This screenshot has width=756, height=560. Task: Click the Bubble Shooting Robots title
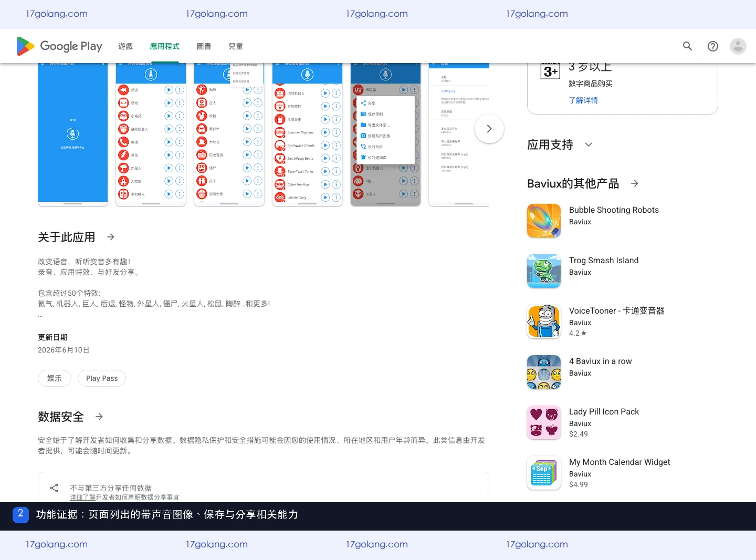click(614, 210)
